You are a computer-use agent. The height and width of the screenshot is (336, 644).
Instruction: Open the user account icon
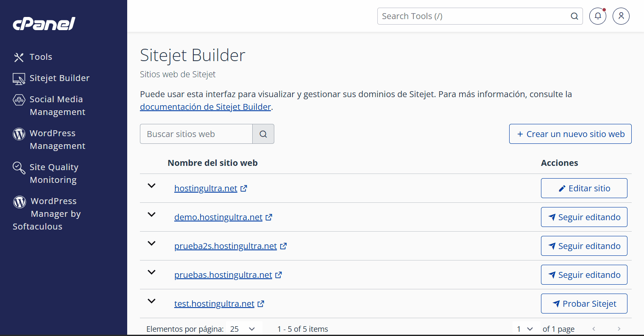pyautogui.click(x=621, y=16)
